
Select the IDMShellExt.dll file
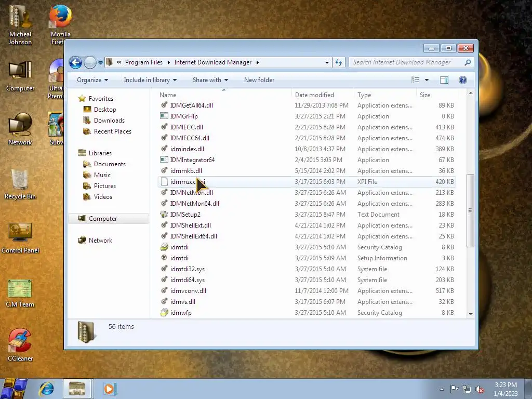190,225
